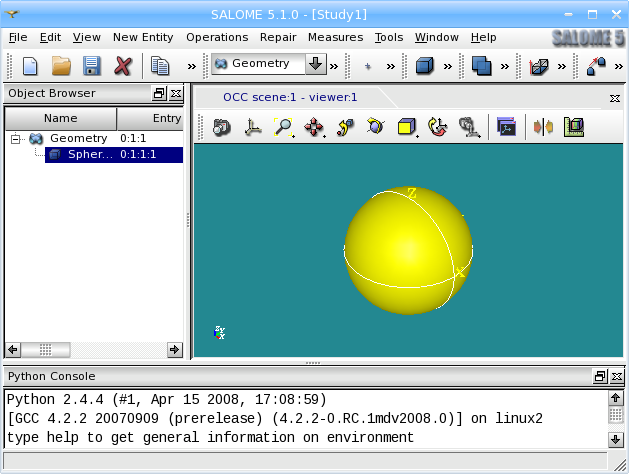
Task: Activate the view rotation icon
Action: (x=375, y=127)
